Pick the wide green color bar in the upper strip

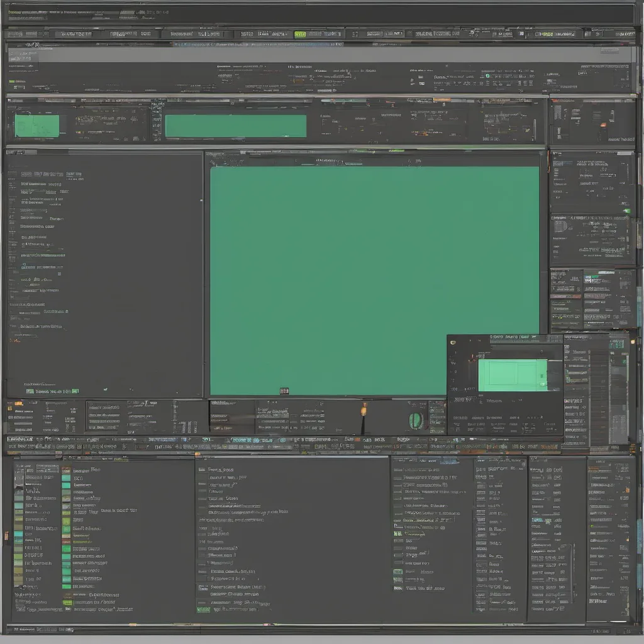click(x=235, y=126)
